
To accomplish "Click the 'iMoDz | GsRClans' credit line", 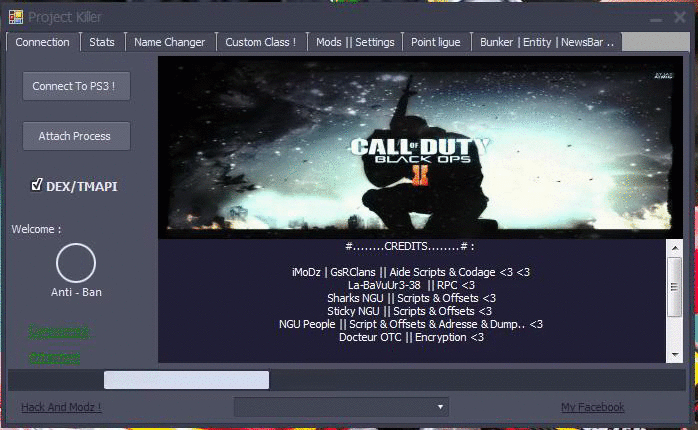I will point(410,272).
